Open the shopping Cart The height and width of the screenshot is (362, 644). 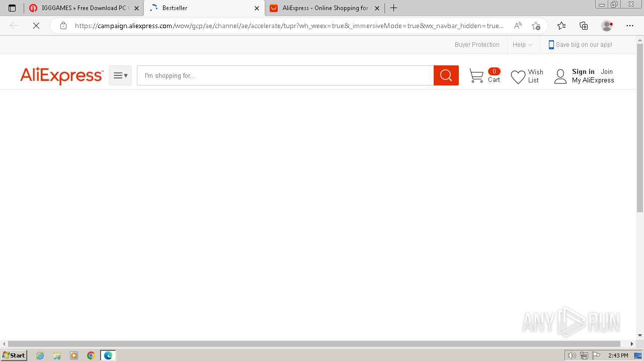click(x=485, y=75)
